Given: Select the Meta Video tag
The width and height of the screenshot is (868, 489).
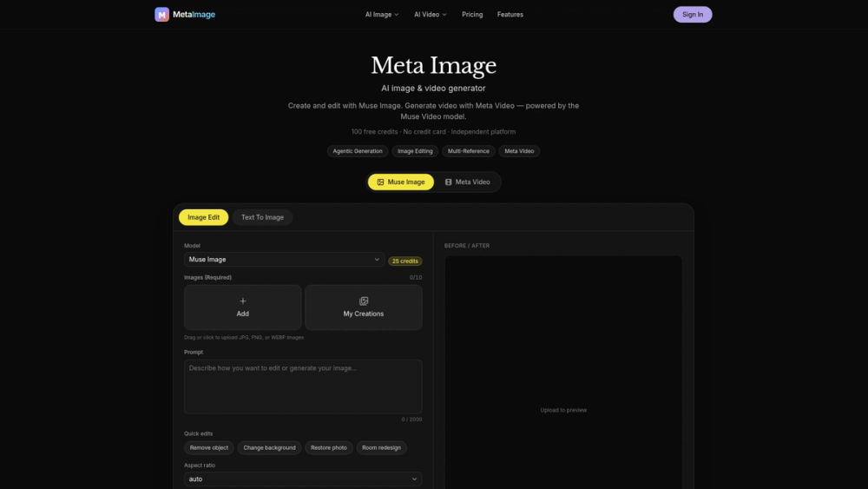Looking at the screenshot, I should [x=519, y=151].
